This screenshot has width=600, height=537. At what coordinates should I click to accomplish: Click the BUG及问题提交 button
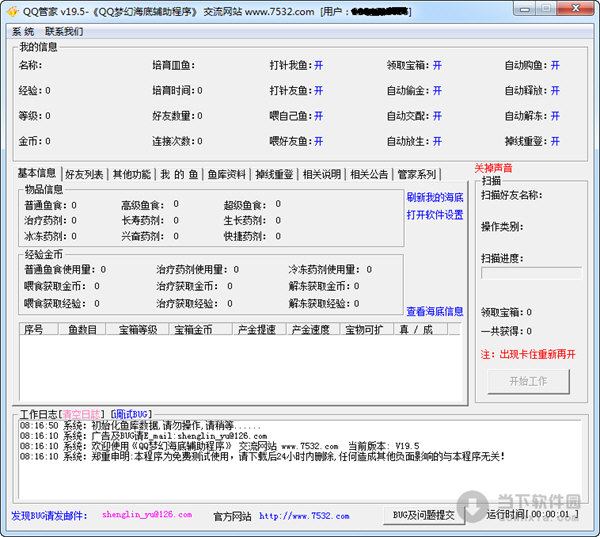[424, 515]
